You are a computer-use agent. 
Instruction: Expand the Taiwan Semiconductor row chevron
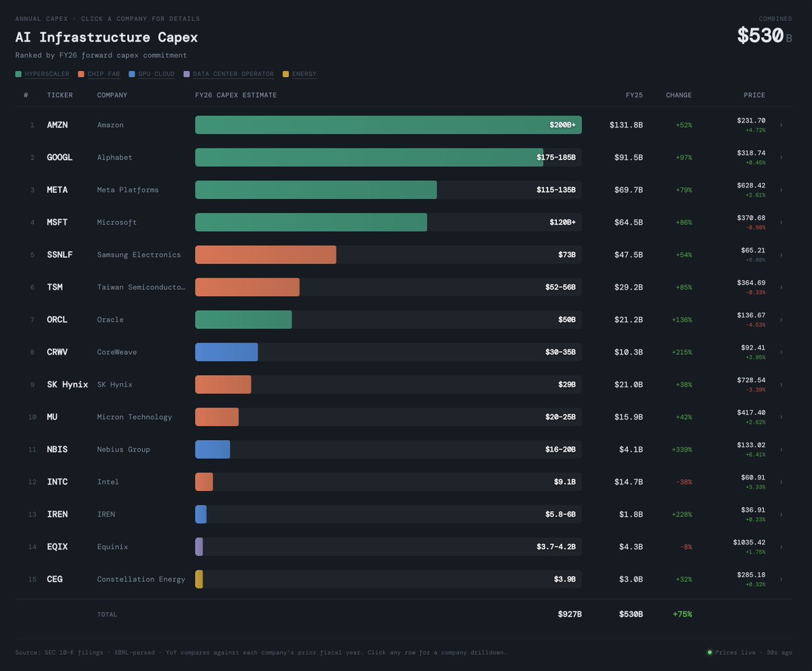[x=781, y=287]
